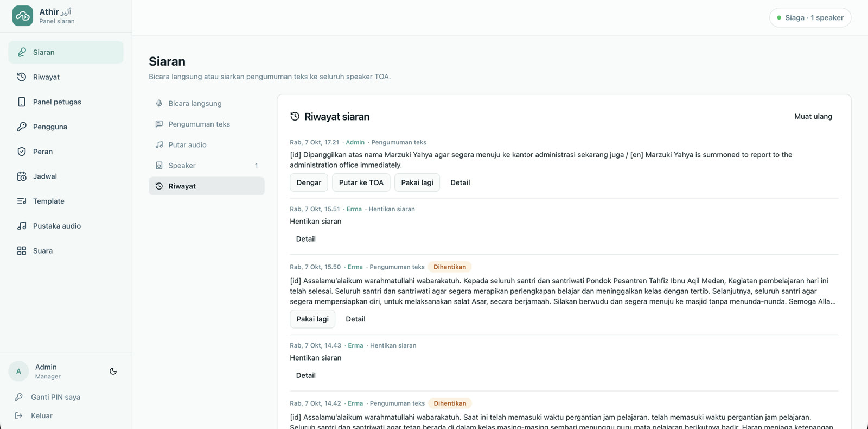
Task: Open the Pengguna key icon page
Action: 66,127
